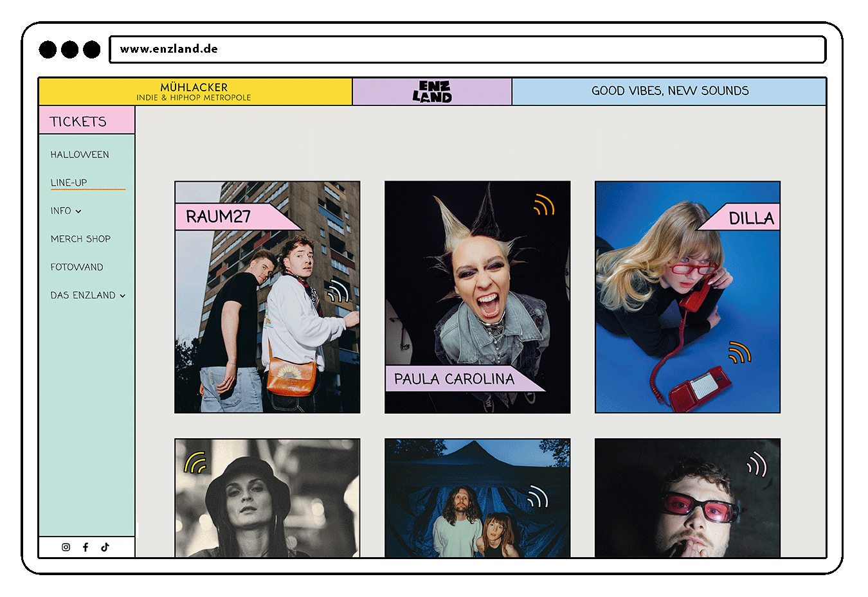
Task: Click the orange sound icon on Paula Carolina
Action: tap(544, 205)
